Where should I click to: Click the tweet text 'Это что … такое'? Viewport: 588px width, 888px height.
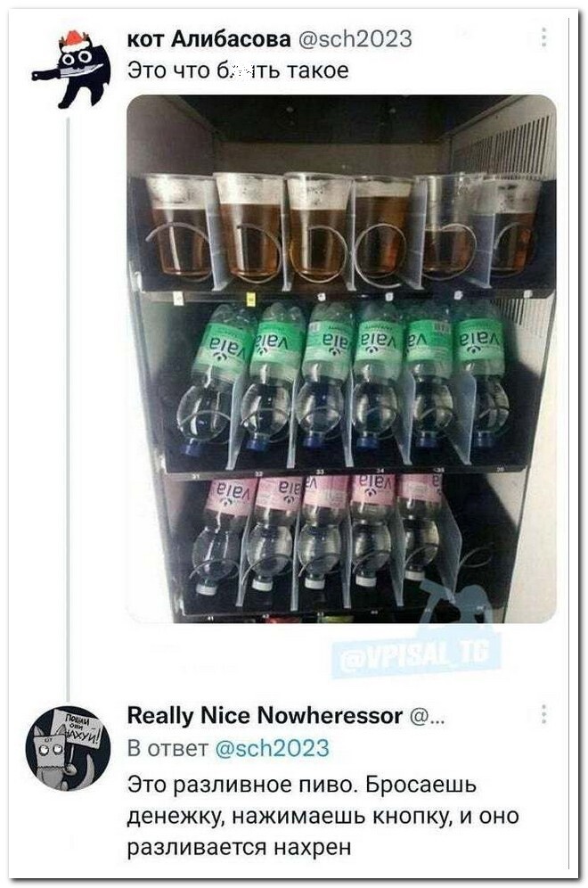(238, 70)
